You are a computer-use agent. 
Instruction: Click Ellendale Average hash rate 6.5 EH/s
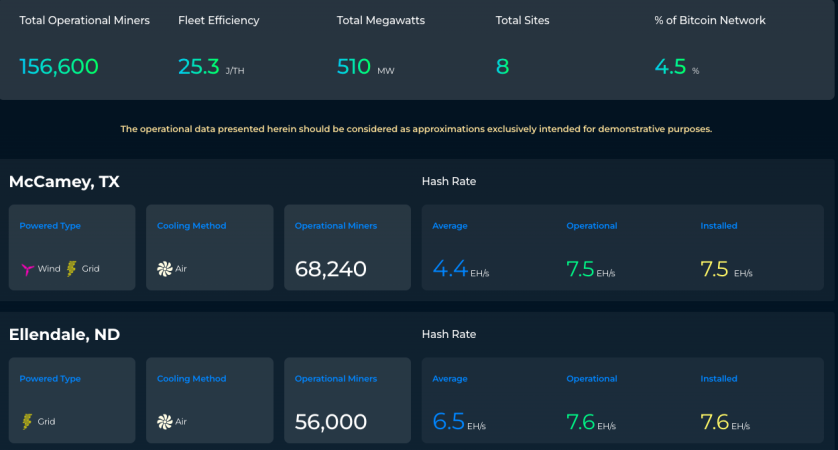459,422
